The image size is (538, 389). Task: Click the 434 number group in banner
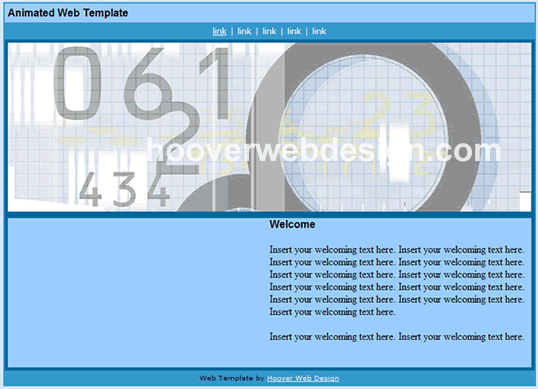click(x=124, y=189)
